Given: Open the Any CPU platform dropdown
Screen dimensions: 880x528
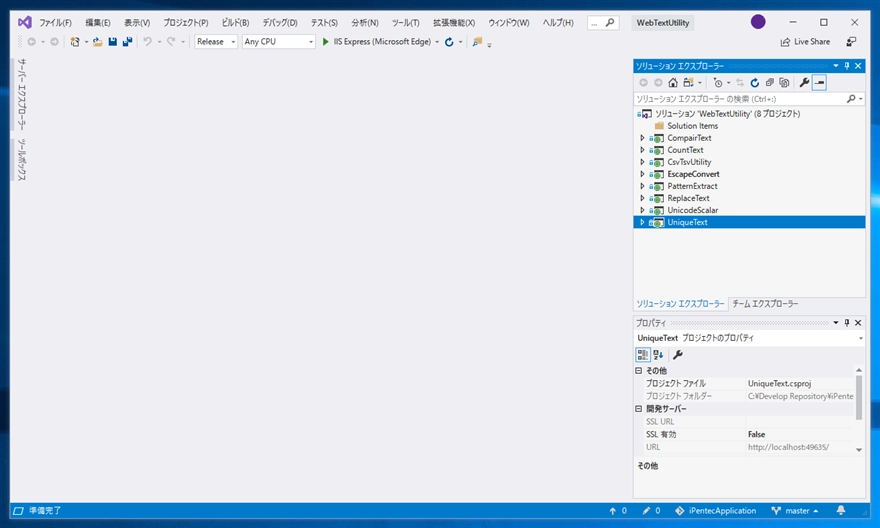Looking at the screenshot, I should [x=279, y=42].
